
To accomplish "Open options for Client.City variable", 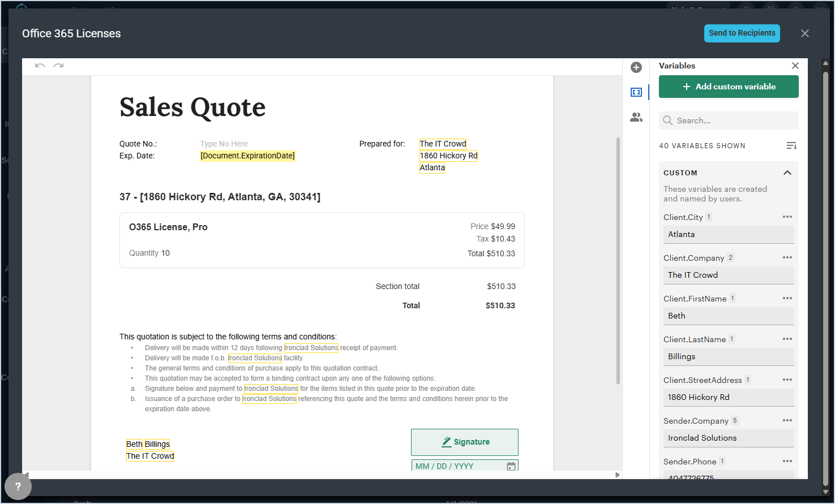I will tap(787, 217).
